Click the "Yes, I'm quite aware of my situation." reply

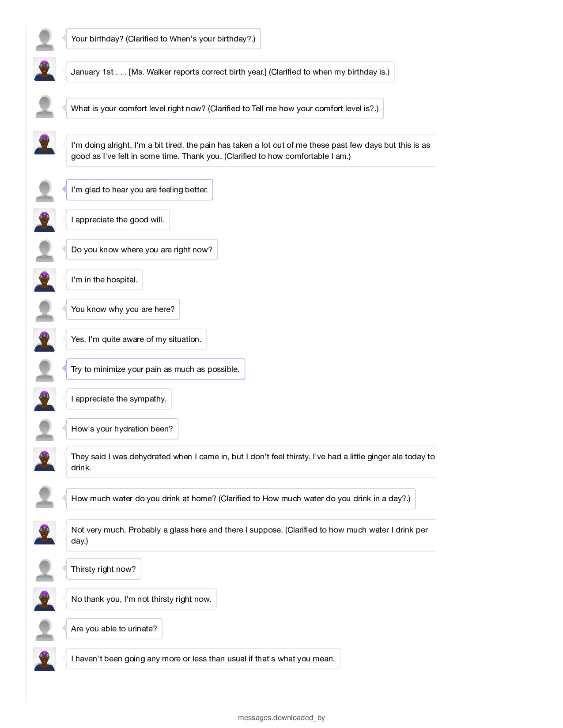[x=136, y=339]
